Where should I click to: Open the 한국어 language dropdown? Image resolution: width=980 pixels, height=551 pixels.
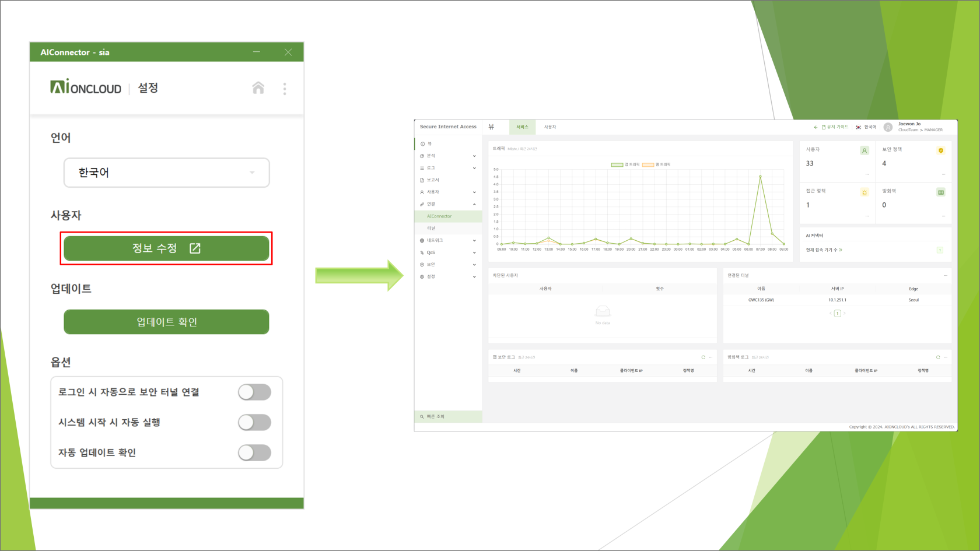(166, 173)
